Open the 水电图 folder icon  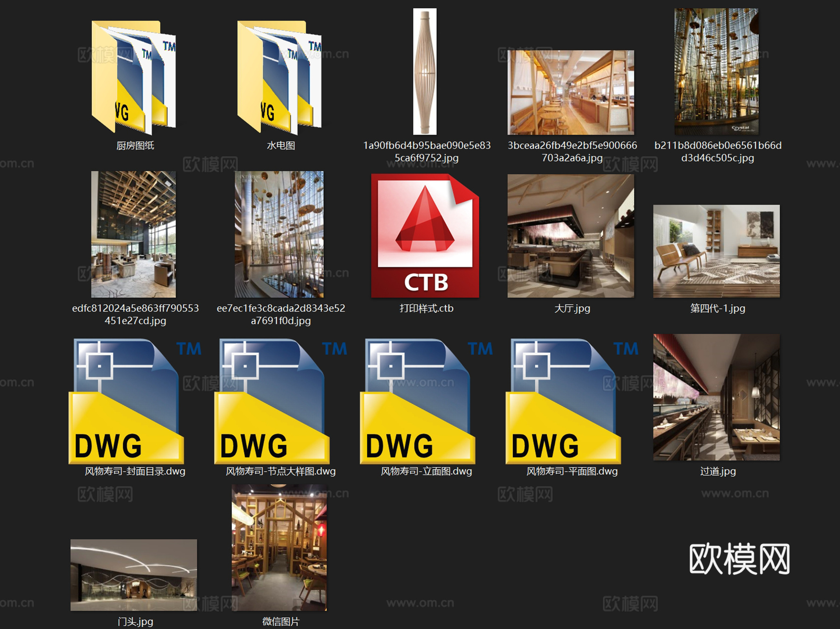pyautogui.click(x=280, y=77)
